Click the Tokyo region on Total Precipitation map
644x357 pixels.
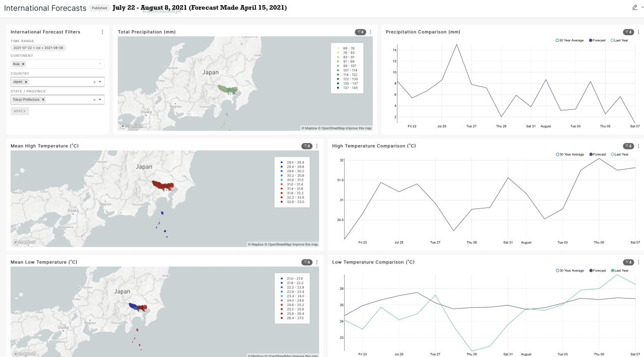(227, 90)
